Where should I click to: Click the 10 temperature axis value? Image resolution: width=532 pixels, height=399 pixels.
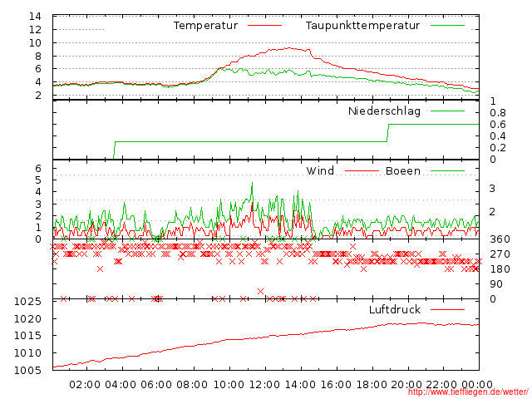(35, 42)
